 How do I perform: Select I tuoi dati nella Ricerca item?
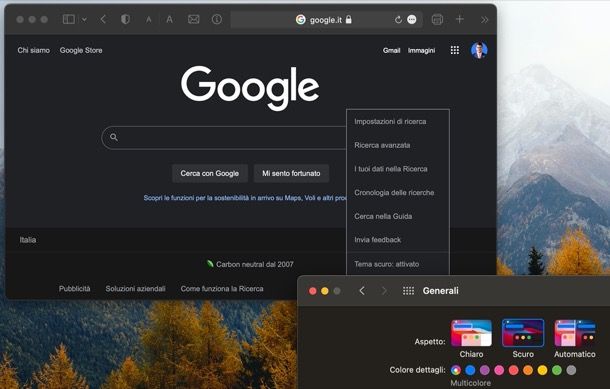[391, 169]
